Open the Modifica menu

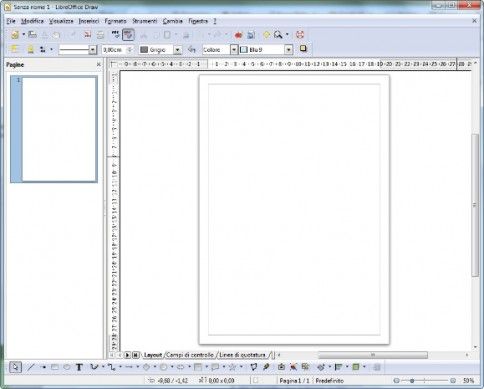tap(32, 21)
